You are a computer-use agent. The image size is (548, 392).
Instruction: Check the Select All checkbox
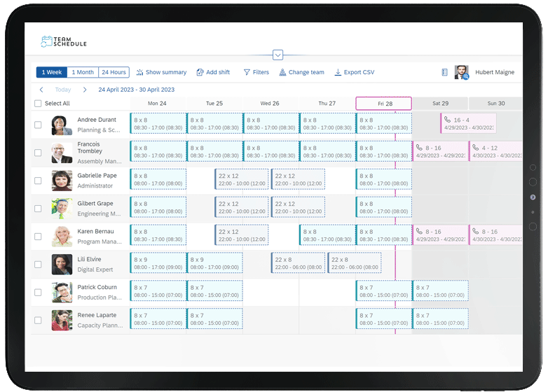tap(38, 104)
